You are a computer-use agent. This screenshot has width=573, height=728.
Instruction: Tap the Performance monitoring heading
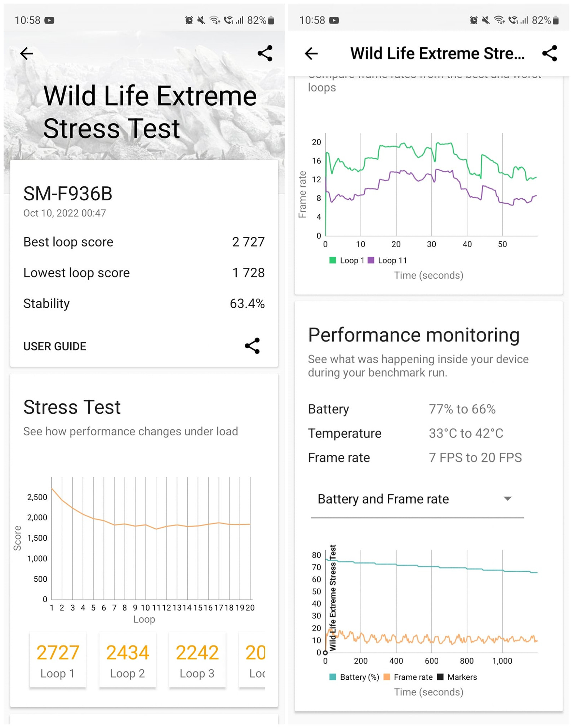414,335
